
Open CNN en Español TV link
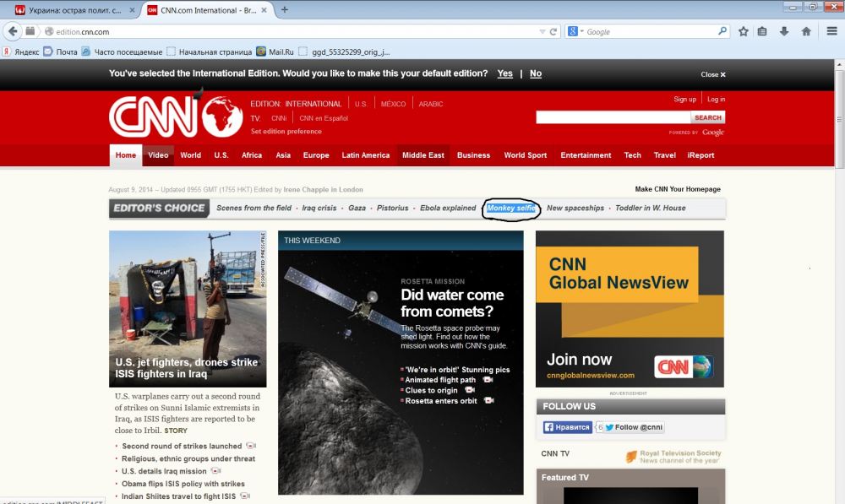tap(324, 118)
